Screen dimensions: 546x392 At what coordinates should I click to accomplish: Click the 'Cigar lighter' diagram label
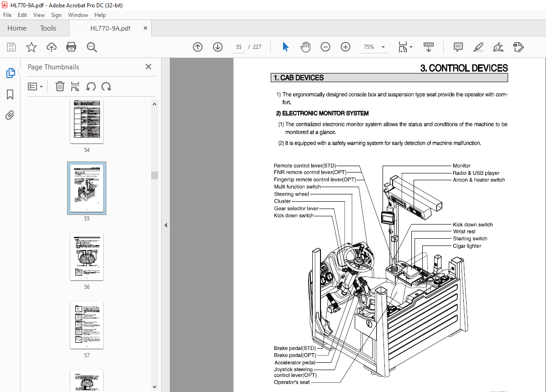click(467, 246)
